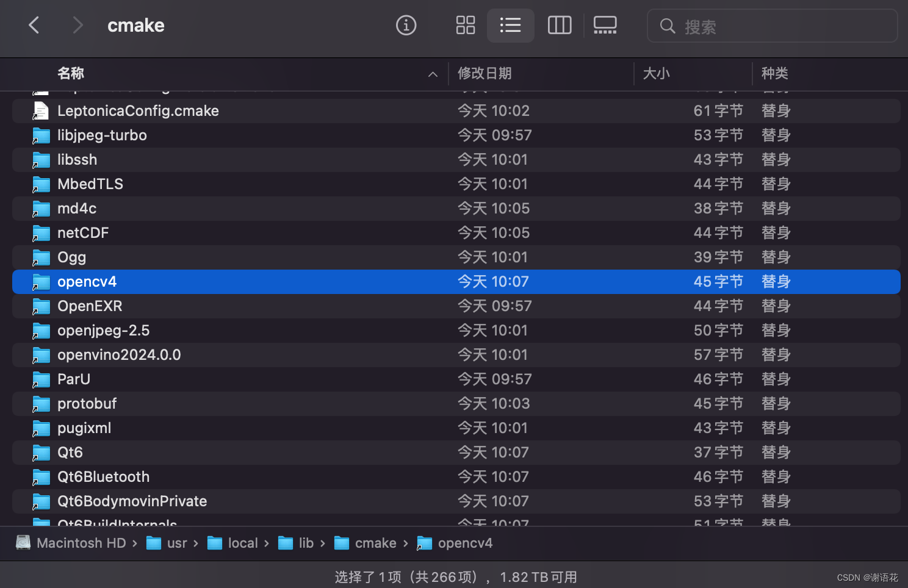Select the Qt6BodymovinPrivate folder icon
This screenshot has width=908, height=588.
click(41, 501)
